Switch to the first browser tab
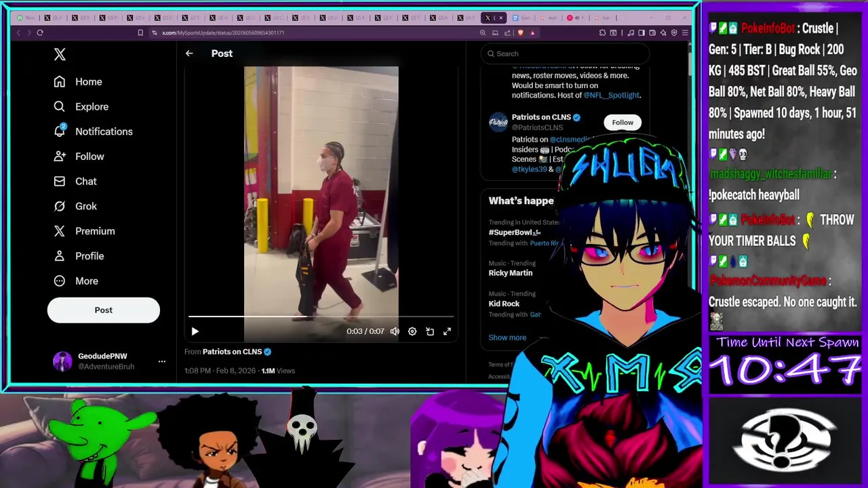Viewport: 868px width, 488px height. pyautogui.click(x=27, y=18)
